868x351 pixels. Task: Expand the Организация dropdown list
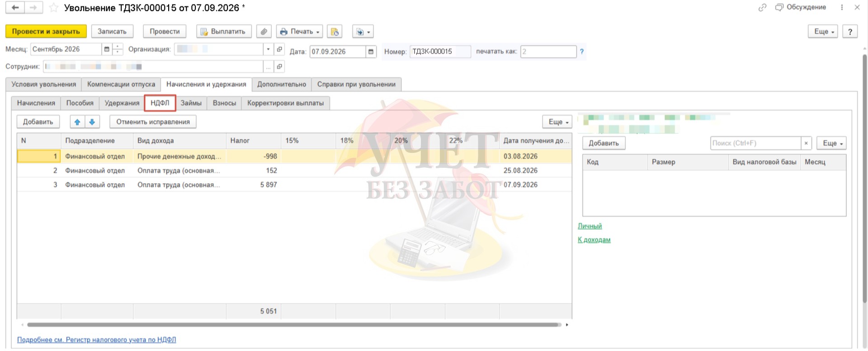coord(268,49)
